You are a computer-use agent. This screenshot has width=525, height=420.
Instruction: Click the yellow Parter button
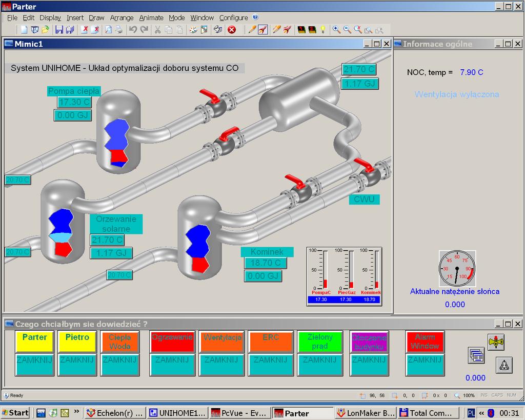coord(34,342)
